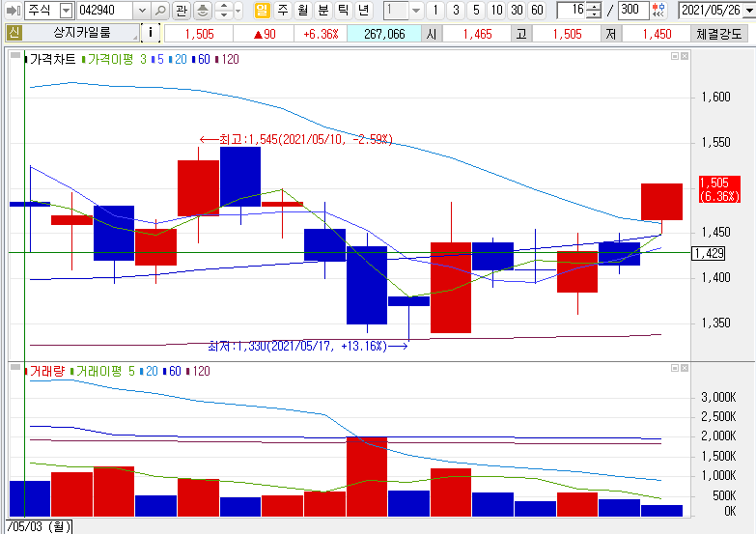Viewport: 756px width, 534px height.
Task: Expand the stock code history dropdown
Action: (142, 10)
